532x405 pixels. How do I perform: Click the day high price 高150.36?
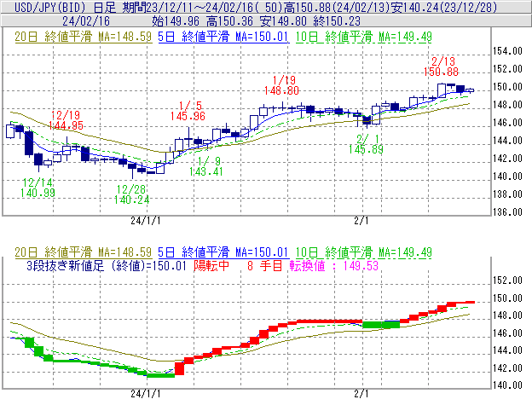229,21
